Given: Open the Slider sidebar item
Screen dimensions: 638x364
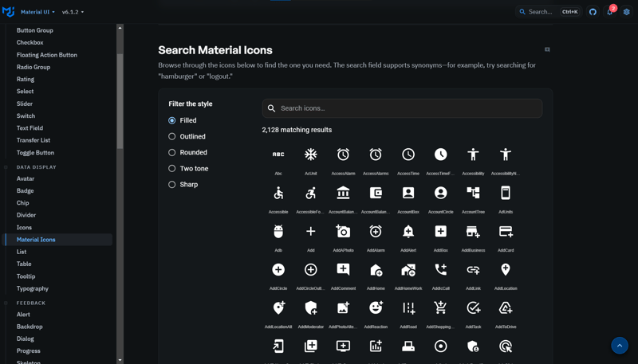Looking at the screenshot, I should click(x=25, y=104).
